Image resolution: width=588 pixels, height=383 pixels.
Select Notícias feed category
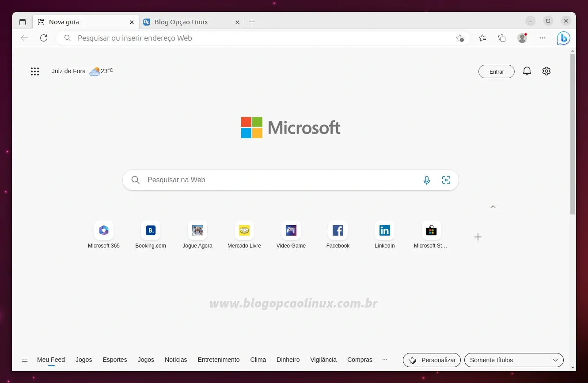(x=176, y=360)
